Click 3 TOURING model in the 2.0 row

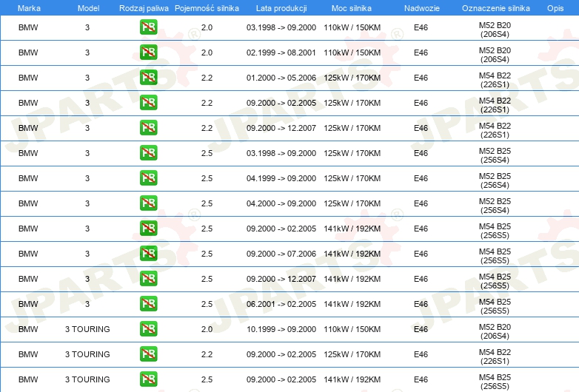point(87,329)
